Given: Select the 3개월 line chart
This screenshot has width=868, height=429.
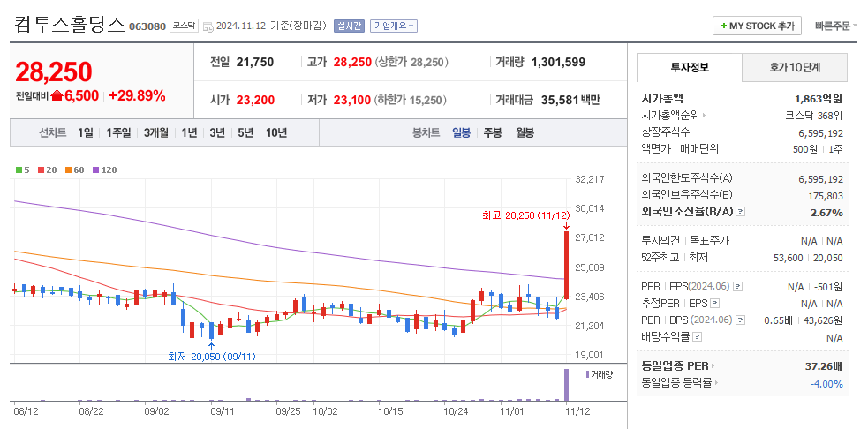Looking at the screenshot, I should [x=155, y=133].
